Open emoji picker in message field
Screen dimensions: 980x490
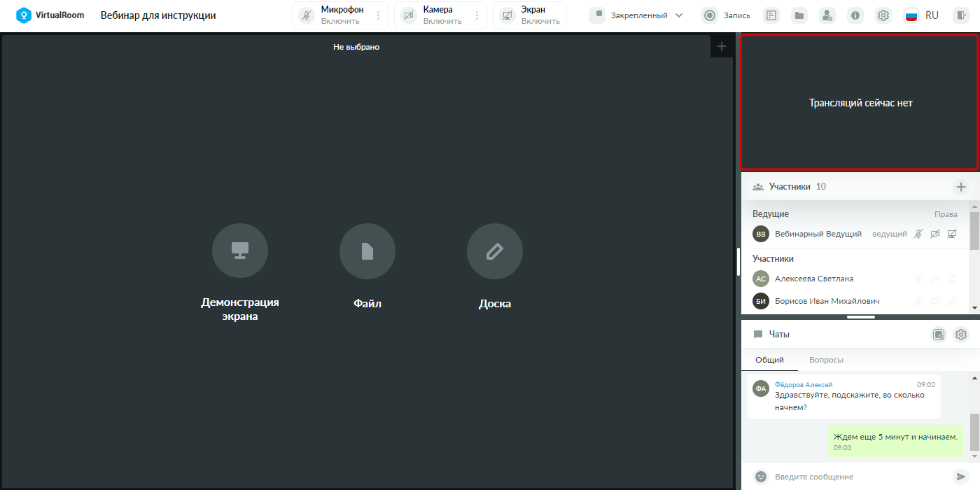(x=761, y=477)
